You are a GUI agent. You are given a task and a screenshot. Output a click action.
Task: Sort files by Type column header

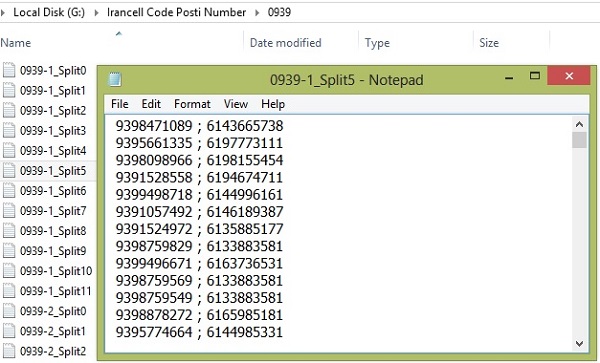click(x=377, y=43)
